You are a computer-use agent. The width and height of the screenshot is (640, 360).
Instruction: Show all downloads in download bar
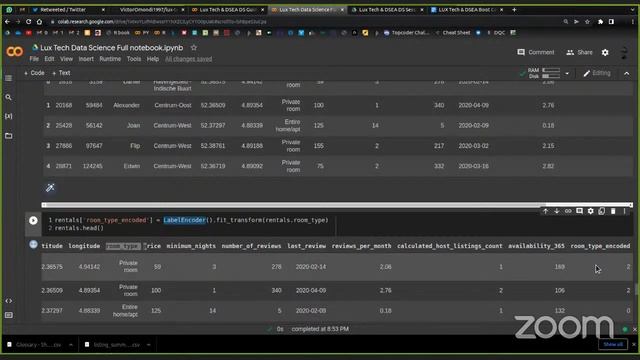(x=613, y=344)
